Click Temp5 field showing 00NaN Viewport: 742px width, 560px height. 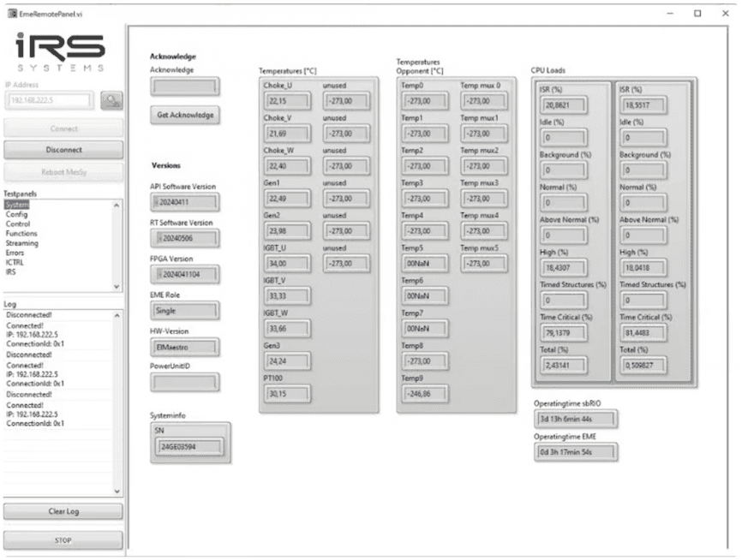pos(425,264)
